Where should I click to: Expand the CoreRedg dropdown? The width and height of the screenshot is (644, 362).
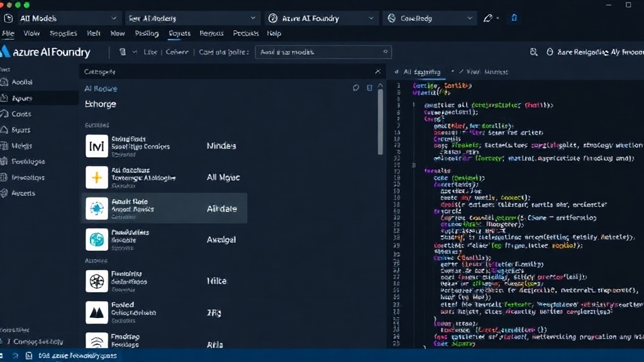(x=430, y=18)
